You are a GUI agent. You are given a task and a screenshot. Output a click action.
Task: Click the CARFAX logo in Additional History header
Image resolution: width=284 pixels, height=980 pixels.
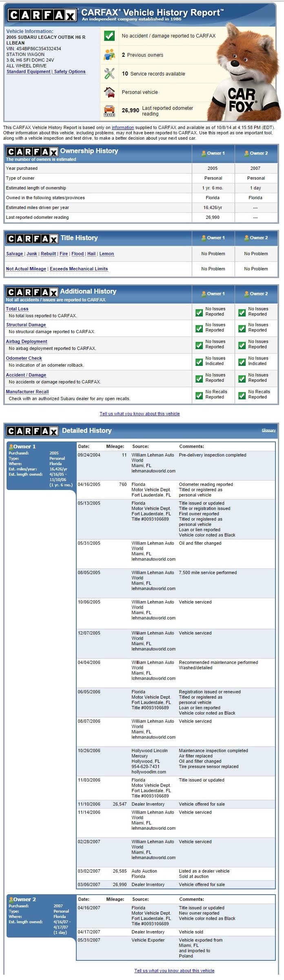click(32, 292)
